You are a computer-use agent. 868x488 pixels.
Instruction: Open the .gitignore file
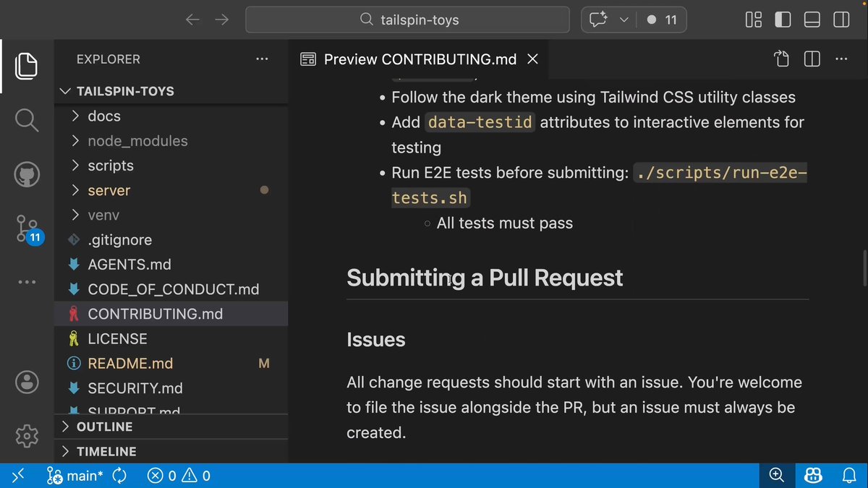[x=171, y=239]
